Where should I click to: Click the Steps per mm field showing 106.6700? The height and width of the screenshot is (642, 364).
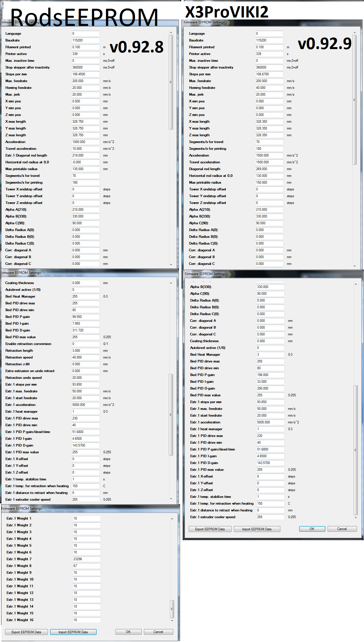(x=269, y=74)
